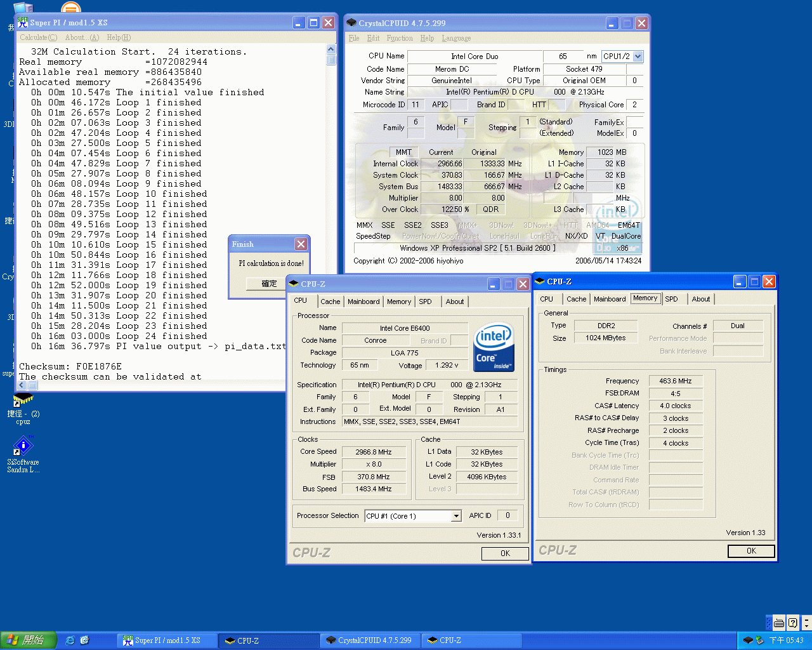The height and width of the screenshot is (650, 812).
Task: Click the DualCore feature label in CrystalCPUID
Action: 626,236
